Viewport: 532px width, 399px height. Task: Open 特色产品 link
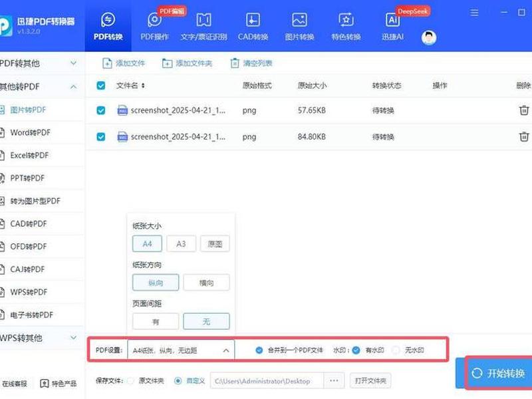click(59, 384)
